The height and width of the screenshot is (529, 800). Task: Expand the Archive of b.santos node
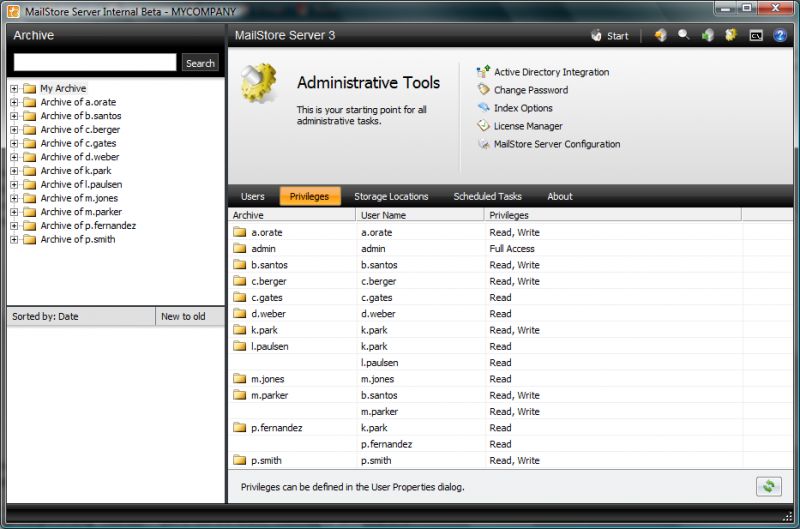click(x=14, y=116)
